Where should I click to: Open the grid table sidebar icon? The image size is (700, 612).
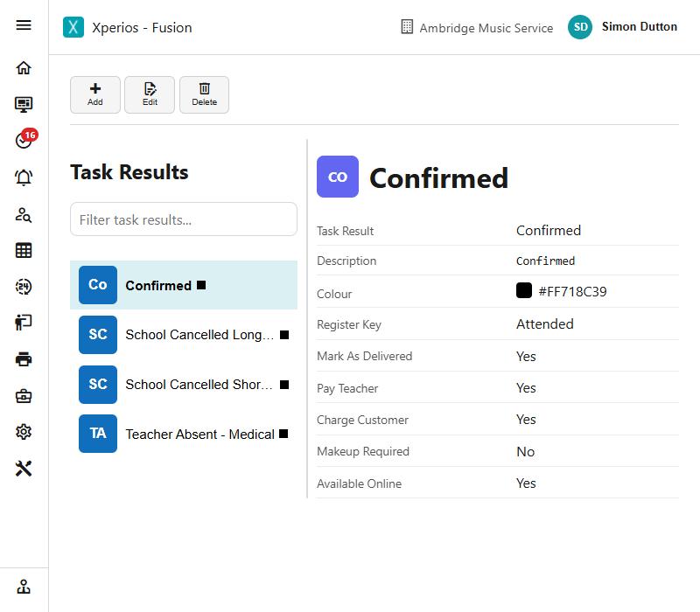pos(24,250)
